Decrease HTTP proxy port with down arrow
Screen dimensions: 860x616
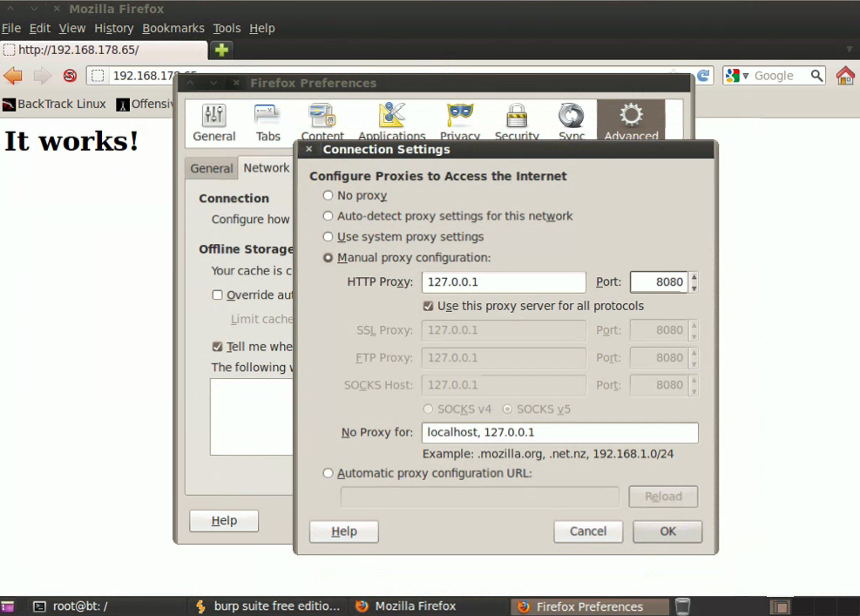(694, 288)
